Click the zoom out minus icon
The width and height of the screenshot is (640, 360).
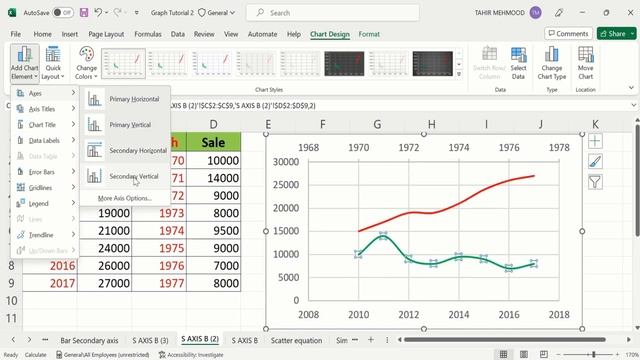coord(558,354)
